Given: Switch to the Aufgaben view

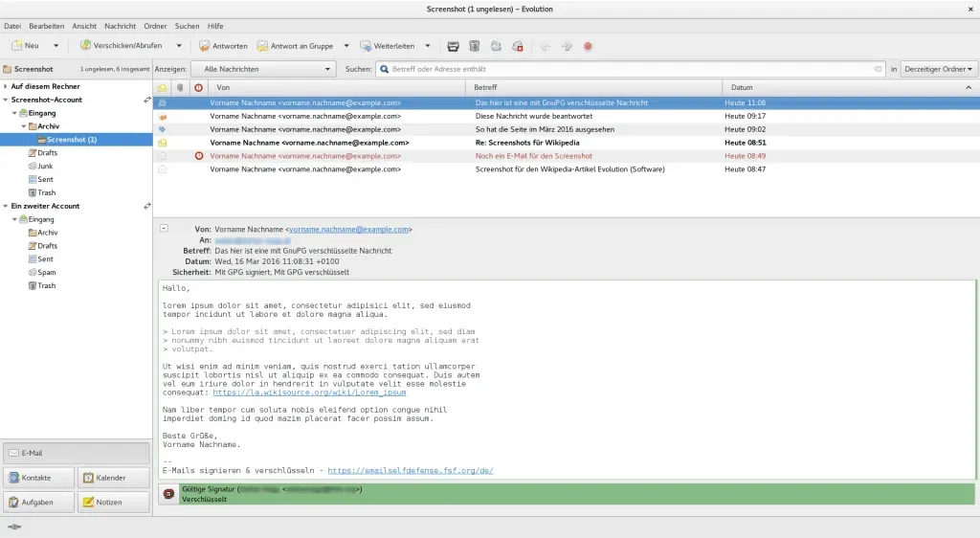Looking at the screenshot, I should (38, 503).
